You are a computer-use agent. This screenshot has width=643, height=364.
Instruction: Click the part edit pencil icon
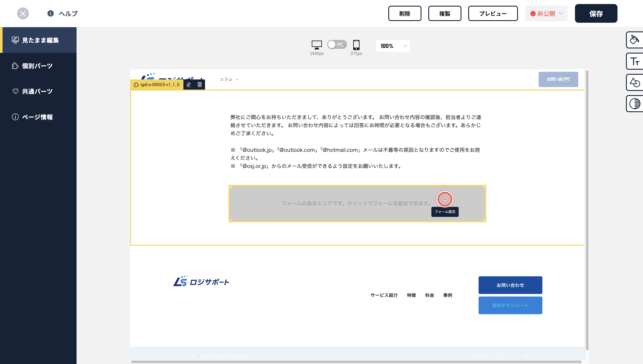coord(189,85)
